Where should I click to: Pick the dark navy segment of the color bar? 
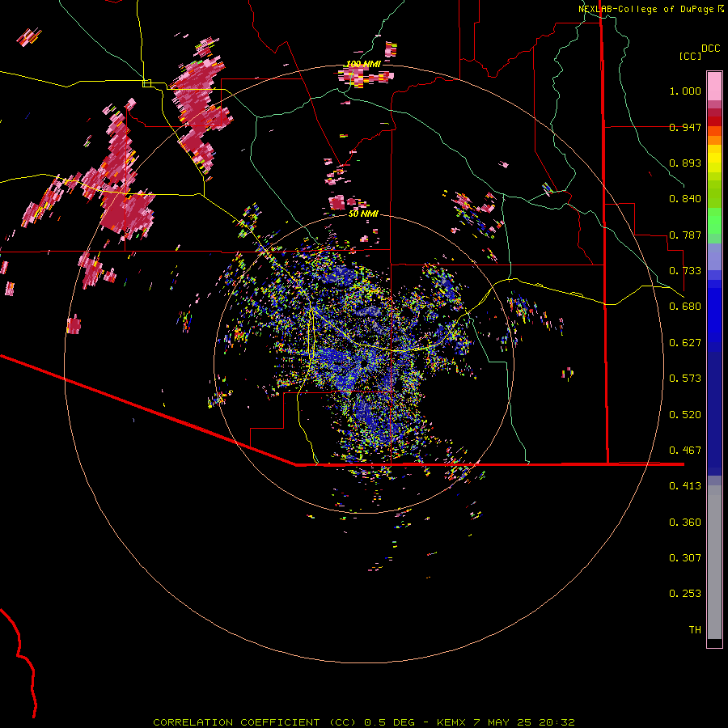[714, 413]
